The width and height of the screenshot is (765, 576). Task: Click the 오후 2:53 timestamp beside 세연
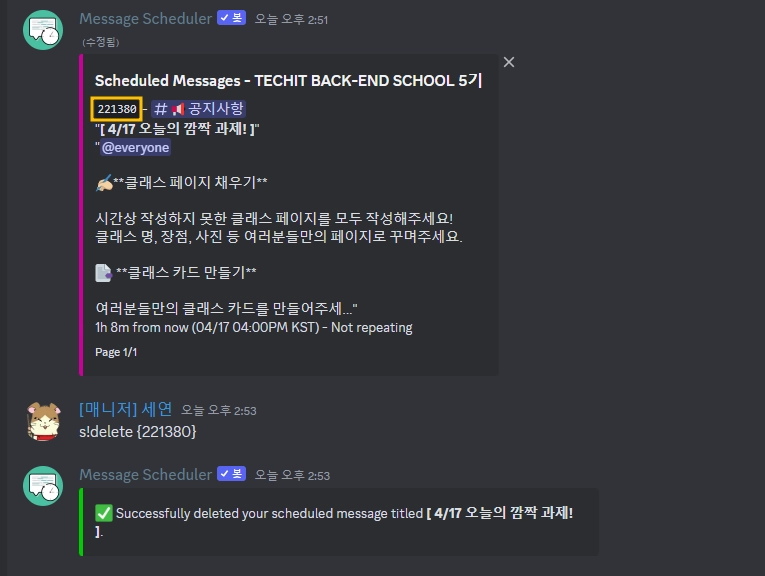click(x=219, y=411)
